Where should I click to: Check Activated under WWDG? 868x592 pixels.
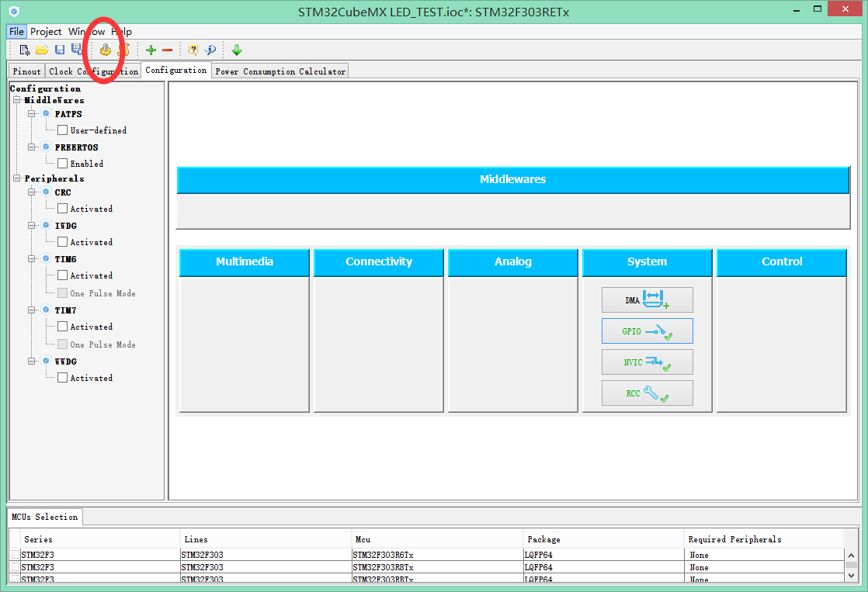[x=63, y=377]
